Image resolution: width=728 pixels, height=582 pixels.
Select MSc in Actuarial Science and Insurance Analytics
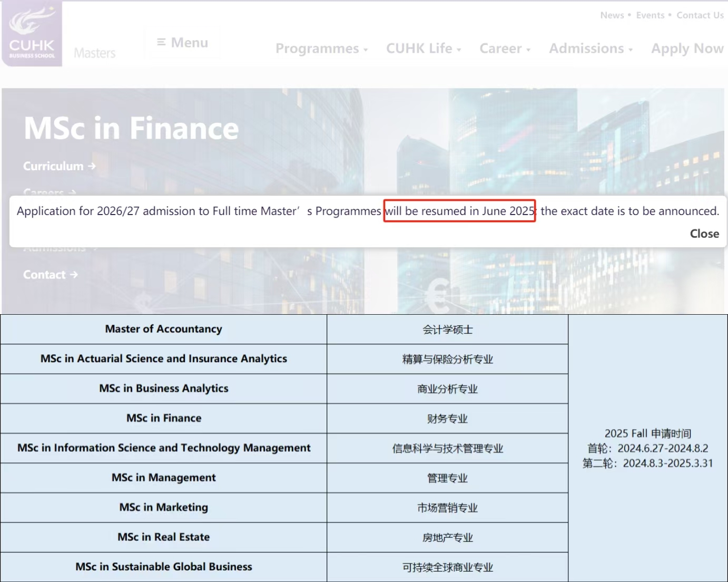[x=163, y=359]
